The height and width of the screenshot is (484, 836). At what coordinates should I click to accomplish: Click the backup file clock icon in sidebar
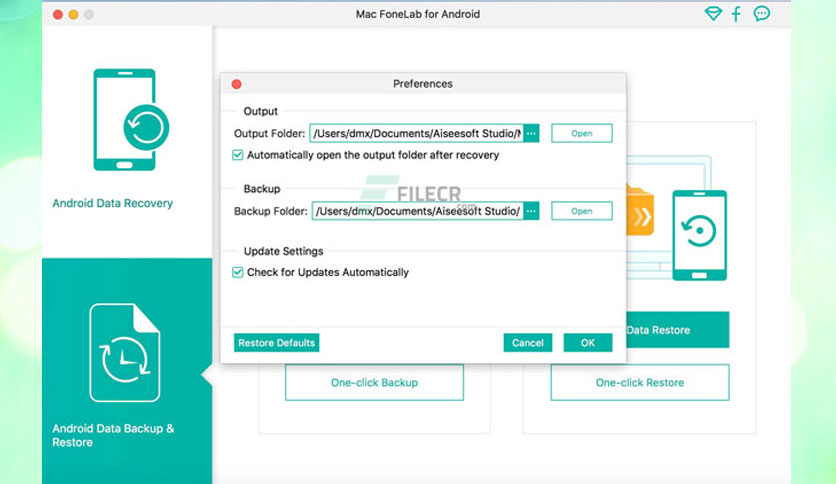point(125,352)
